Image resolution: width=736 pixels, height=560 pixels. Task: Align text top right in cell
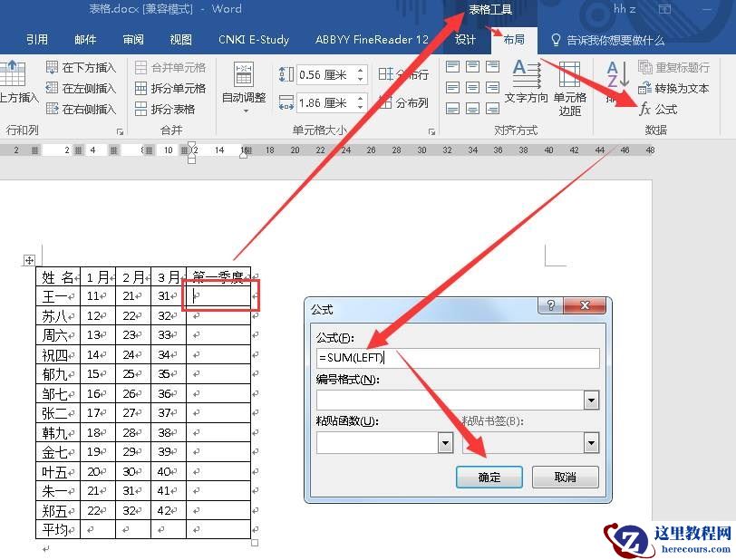pos(492,67)
